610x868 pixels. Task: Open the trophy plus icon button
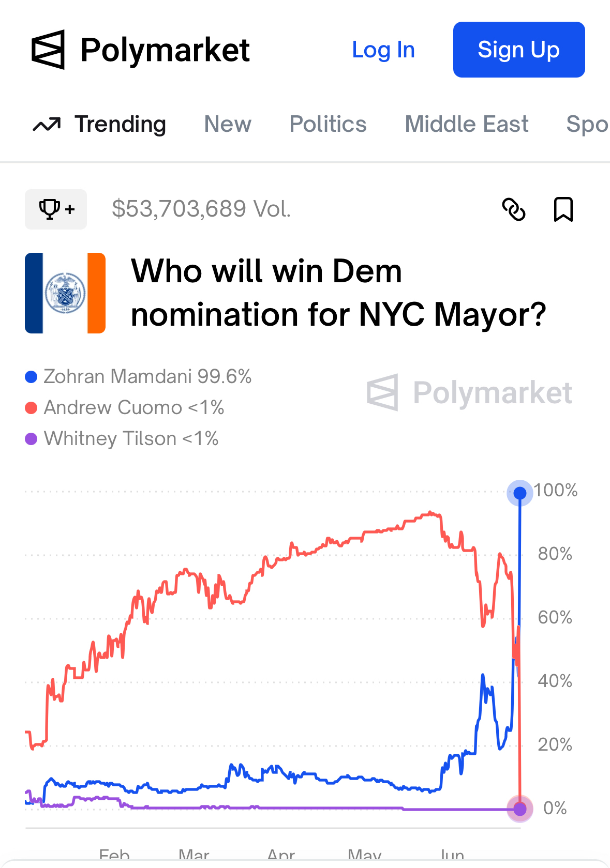[x=56, y=209]
